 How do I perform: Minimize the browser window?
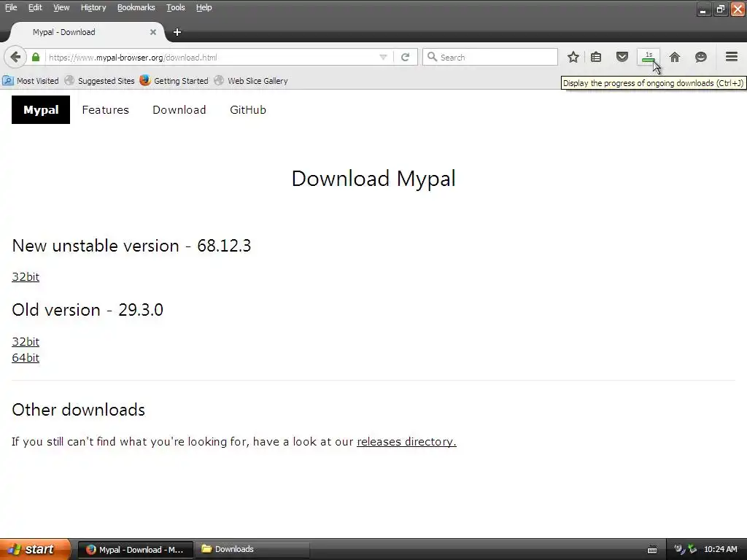coord(704,9)
